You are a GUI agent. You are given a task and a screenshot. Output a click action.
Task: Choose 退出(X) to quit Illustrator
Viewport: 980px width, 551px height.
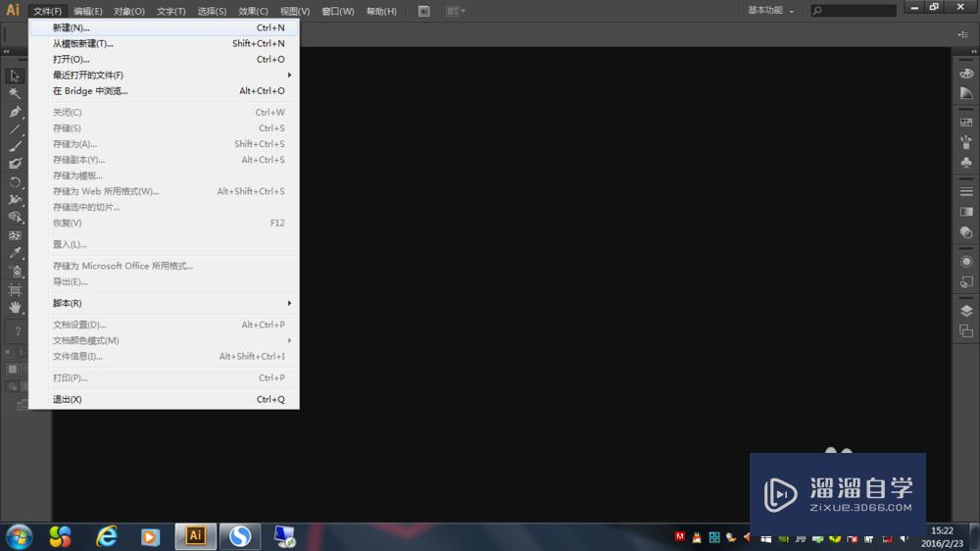coord(164,400)
